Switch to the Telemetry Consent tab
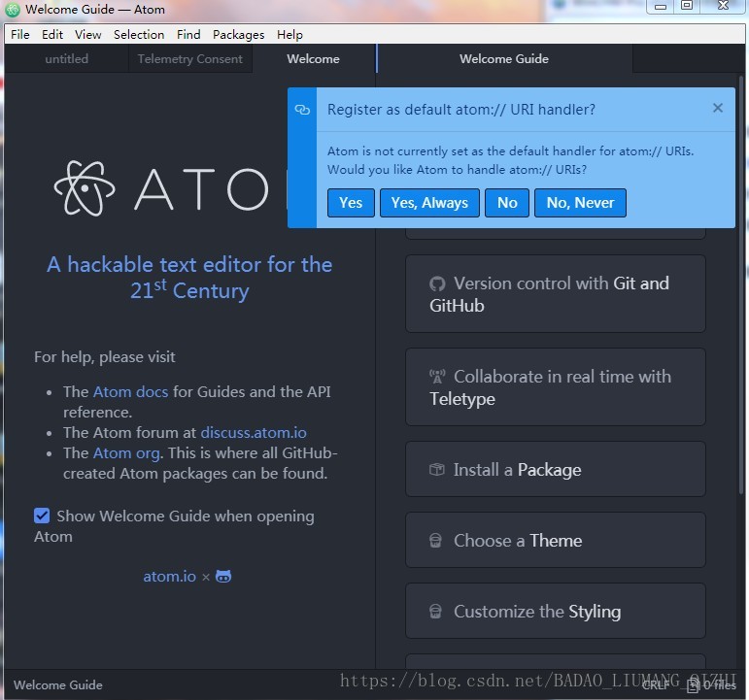 tap(189, 59)
